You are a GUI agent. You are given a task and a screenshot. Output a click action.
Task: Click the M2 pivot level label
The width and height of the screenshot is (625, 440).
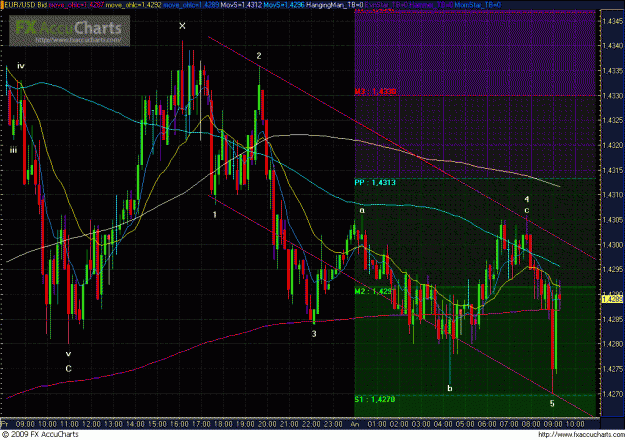tap(373, 291)
